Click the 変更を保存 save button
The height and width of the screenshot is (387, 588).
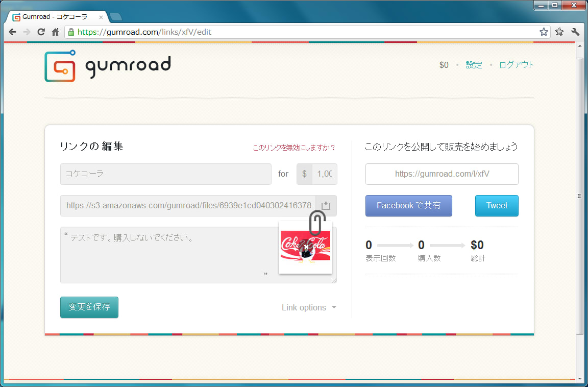[89, 307]
